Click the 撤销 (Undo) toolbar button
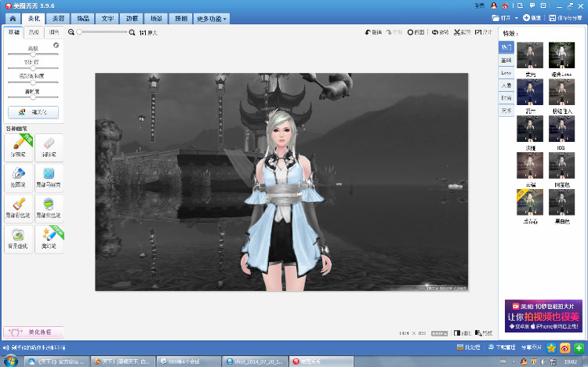The height and width of the screenshot is (367, 588). [373, 32]
